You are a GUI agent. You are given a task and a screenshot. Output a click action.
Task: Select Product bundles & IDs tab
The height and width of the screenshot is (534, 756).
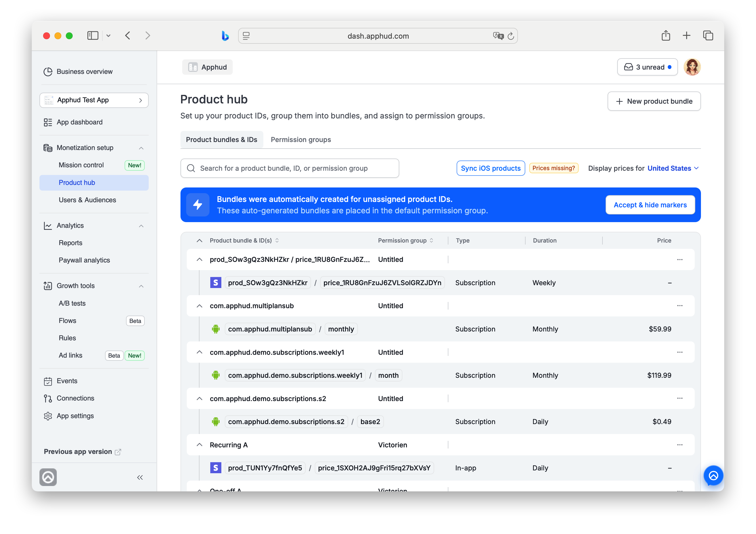[x=222, y=140]
